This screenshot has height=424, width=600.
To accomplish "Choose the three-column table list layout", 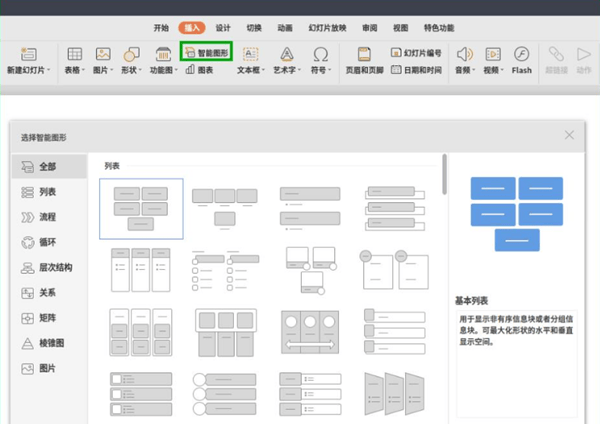I will [141, 270].
